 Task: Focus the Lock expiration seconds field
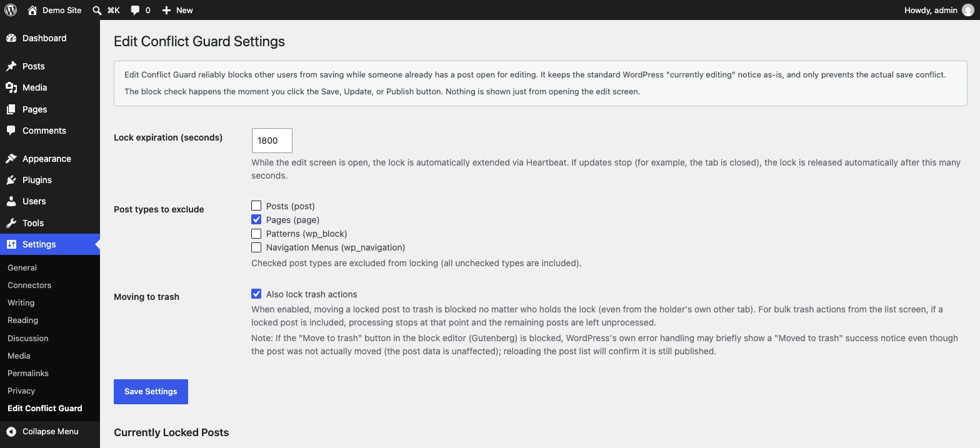(272, 141)
